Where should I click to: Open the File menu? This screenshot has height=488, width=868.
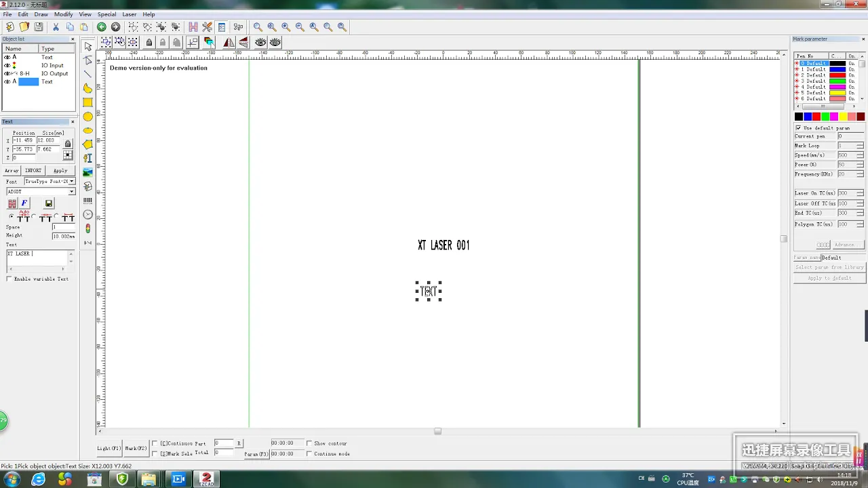point(7,14)
